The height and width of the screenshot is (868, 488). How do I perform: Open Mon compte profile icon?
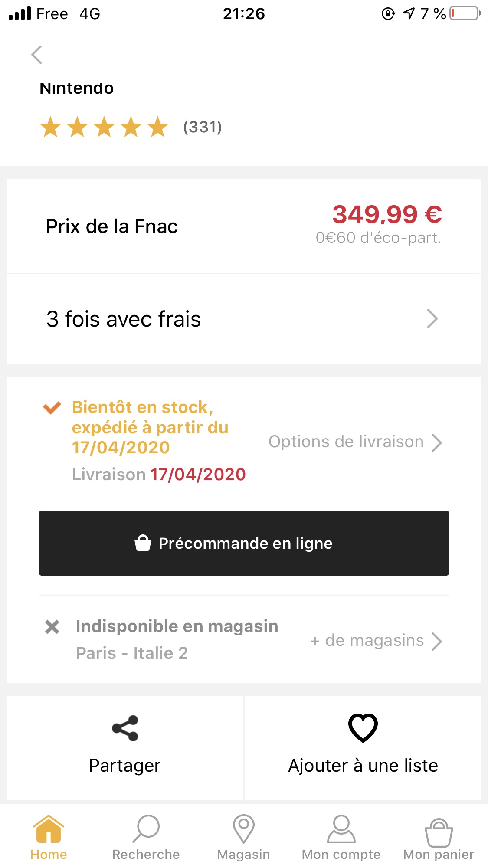tap(341, 829)
